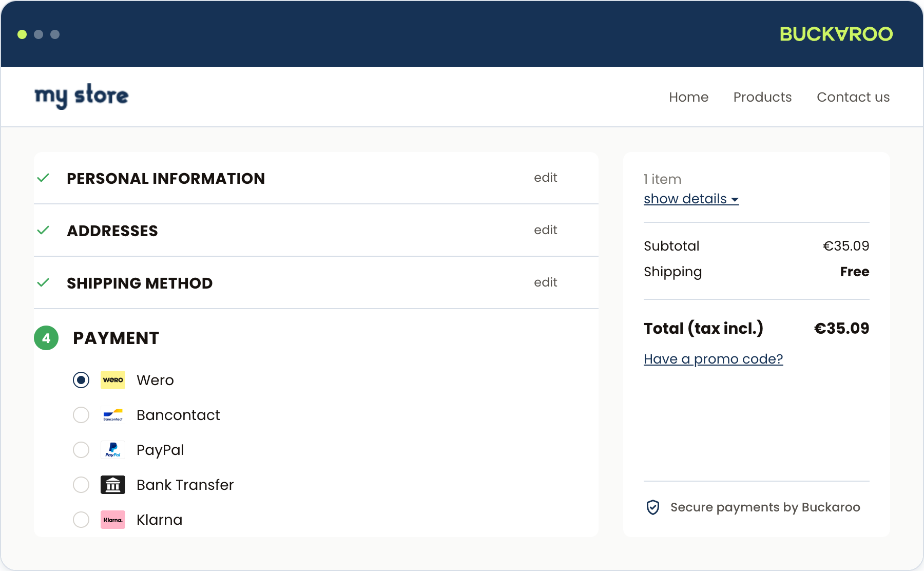
Task: Click the Buckaroo logo in header
Action: pos(836,34)
